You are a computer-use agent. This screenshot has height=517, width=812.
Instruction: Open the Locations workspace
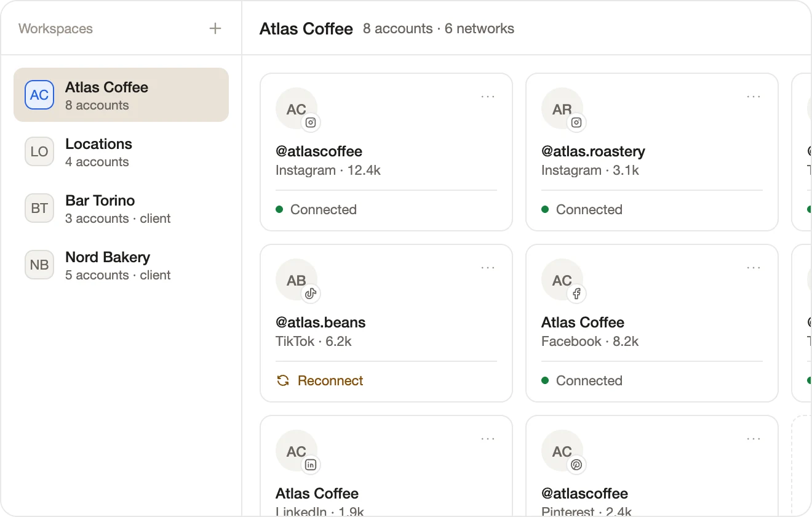(x=121, y=151)
